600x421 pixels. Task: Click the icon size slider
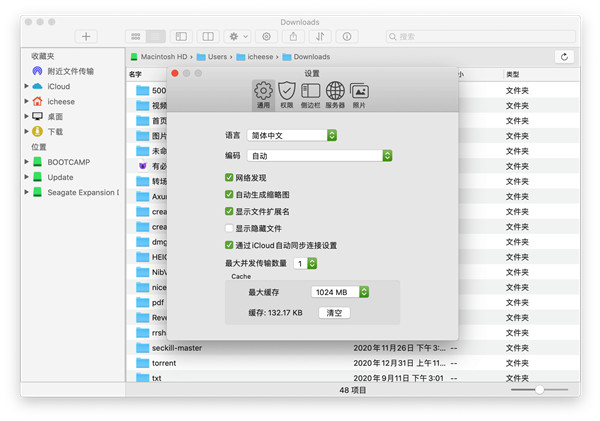pyautogui.click(x=539, y=389)
